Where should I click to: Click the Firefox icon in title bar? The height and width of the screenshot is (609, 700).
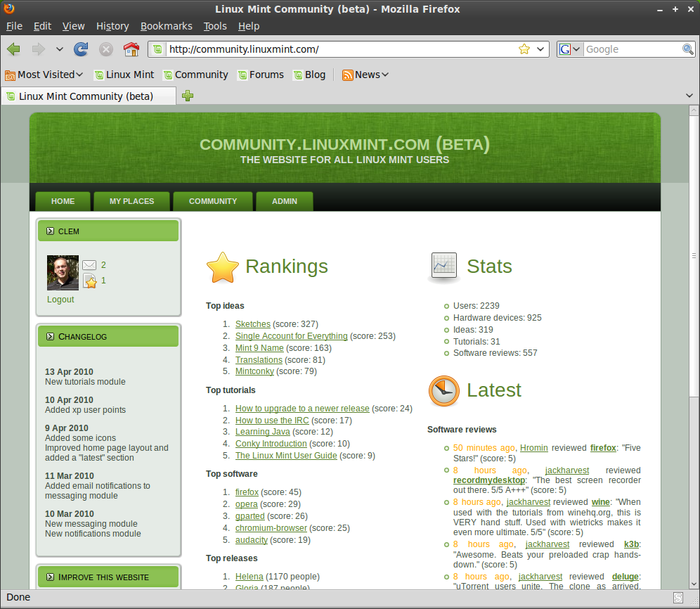9,8
